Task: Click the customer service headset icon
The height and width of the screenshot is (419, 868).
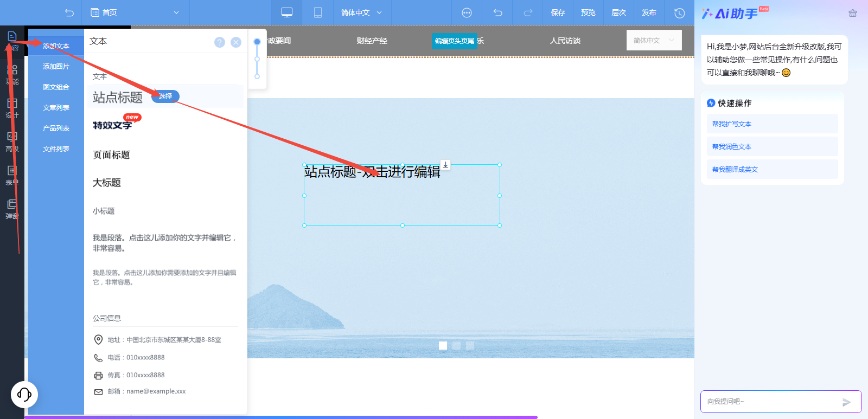Action: point(24,394)
